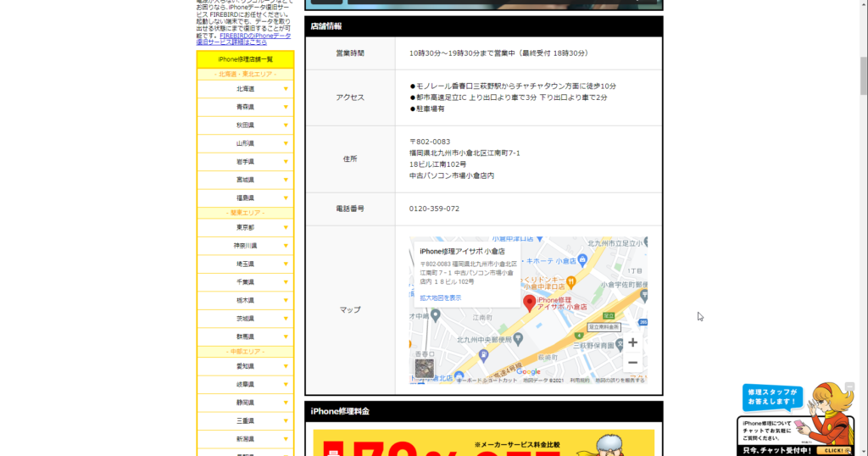Click the yellow price comparison banner
This screenshot has width=868, height=456.
click(484, 442)
